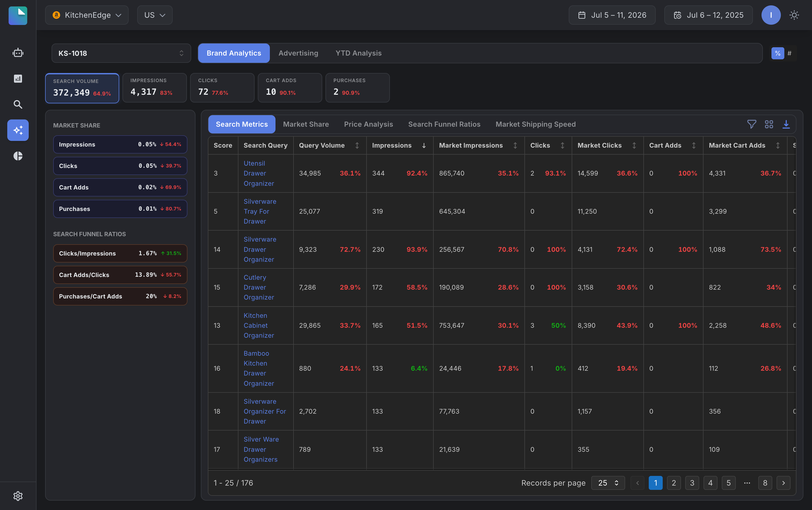Open the KitchenEdge brand dropdown
The image size is (812, 510).
[87, 15]
